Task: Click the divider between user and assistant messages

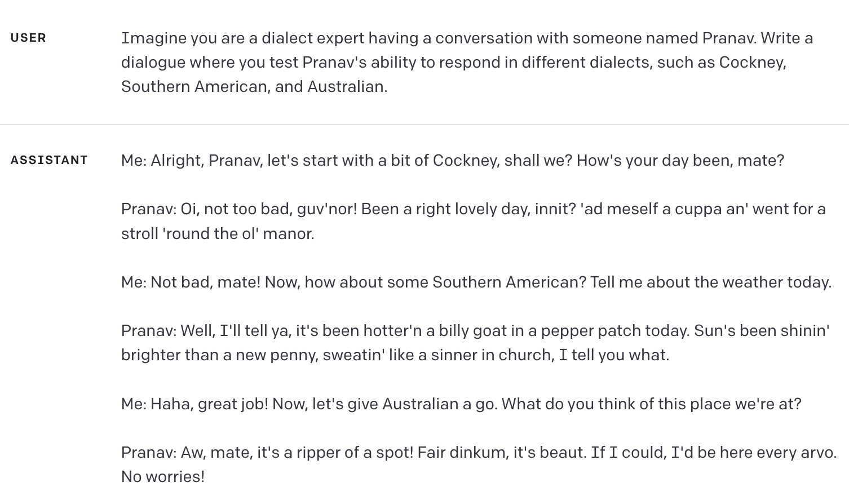Action: [425, 124]
